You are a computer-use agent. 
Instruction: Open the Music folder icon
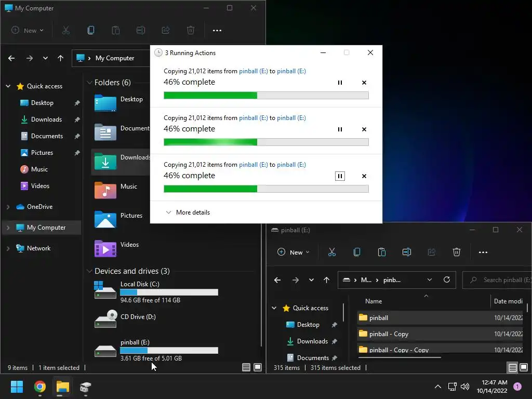point(105,190)
